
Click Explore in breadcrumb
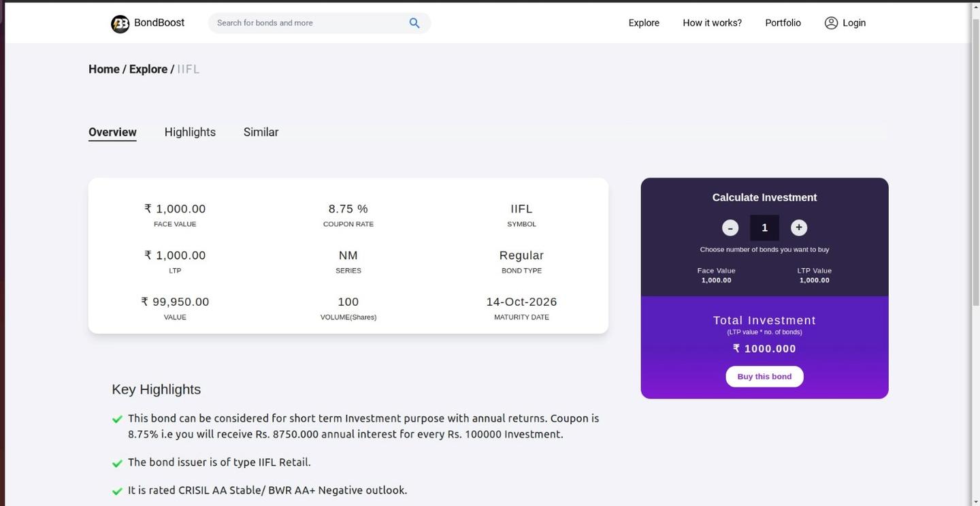(x=148, y=69)
